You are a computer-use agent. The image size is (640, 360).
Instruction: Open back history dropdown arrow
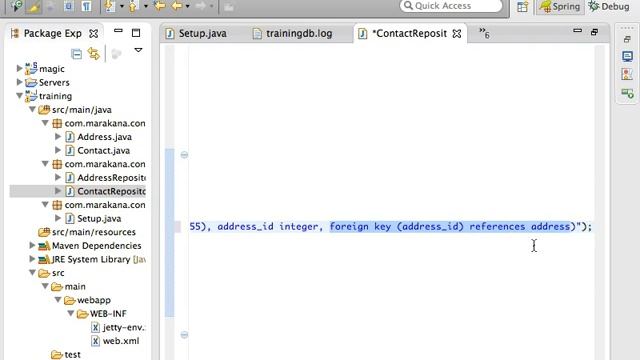pos(187,7)
